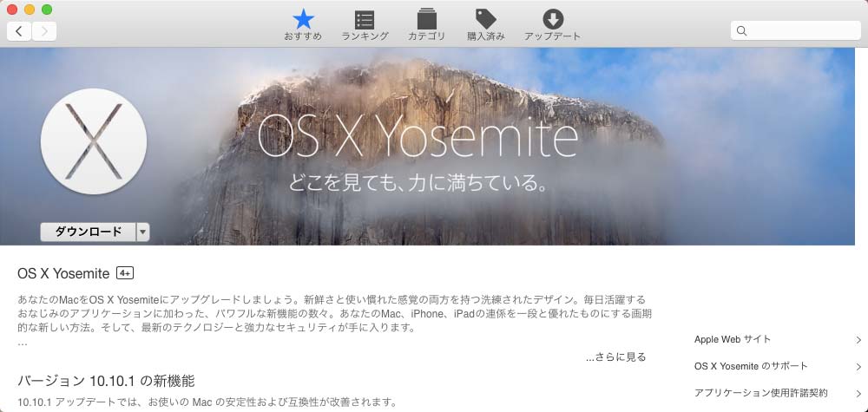Open the 購入済み purchased tag tab
The width and height of the screenshot is (868, 412).
click(485, 25)
